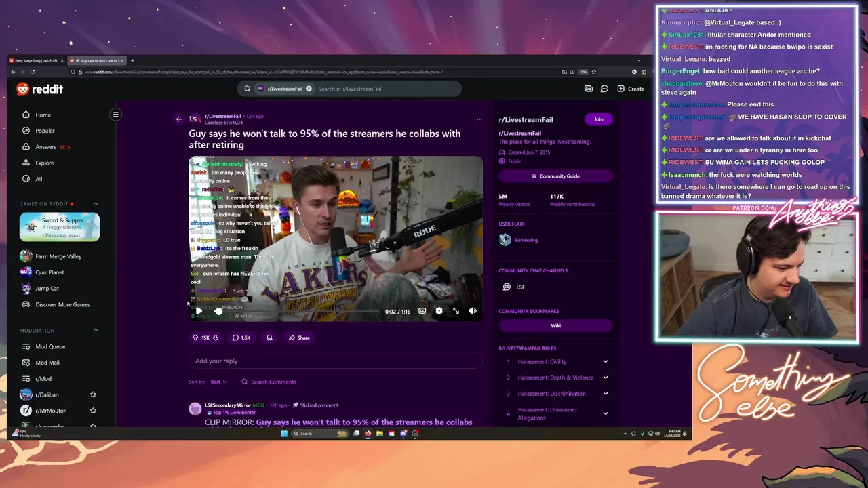The width and height of the screenshot is (868, 488).
Task: Open browser tab list dropdown
Action: 639,61
